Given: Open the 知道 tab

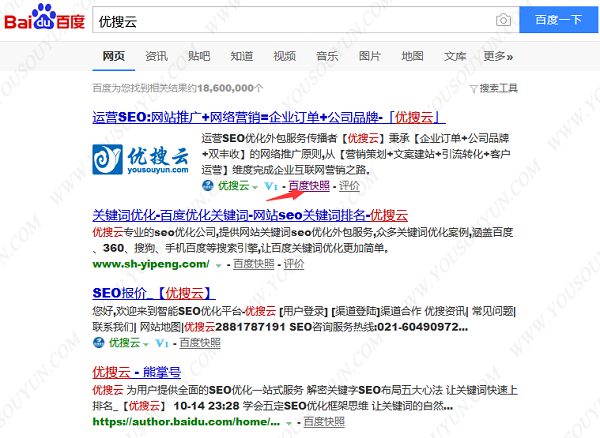Looking at the screenshot, I should point(242,56).
